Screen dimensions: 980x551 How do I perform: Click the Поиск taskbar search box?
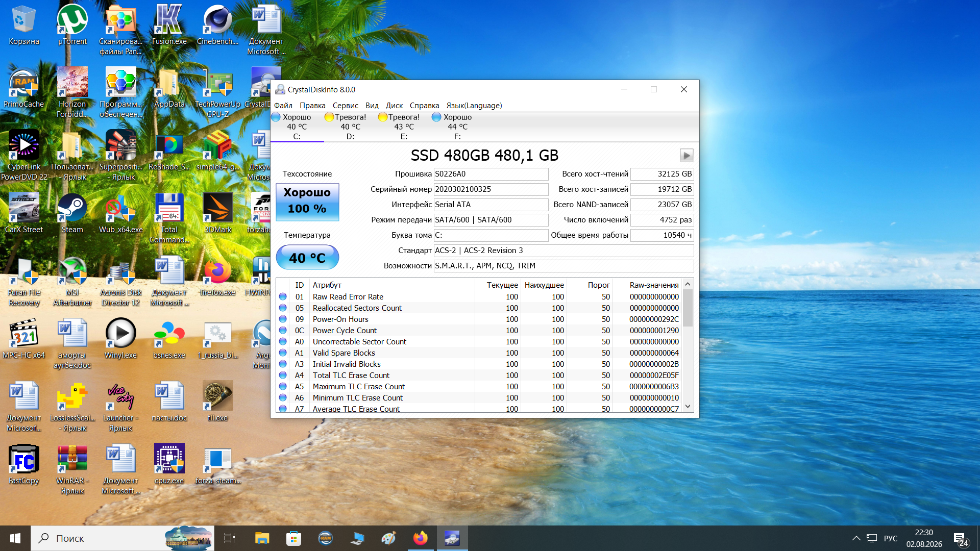[122, 538]
